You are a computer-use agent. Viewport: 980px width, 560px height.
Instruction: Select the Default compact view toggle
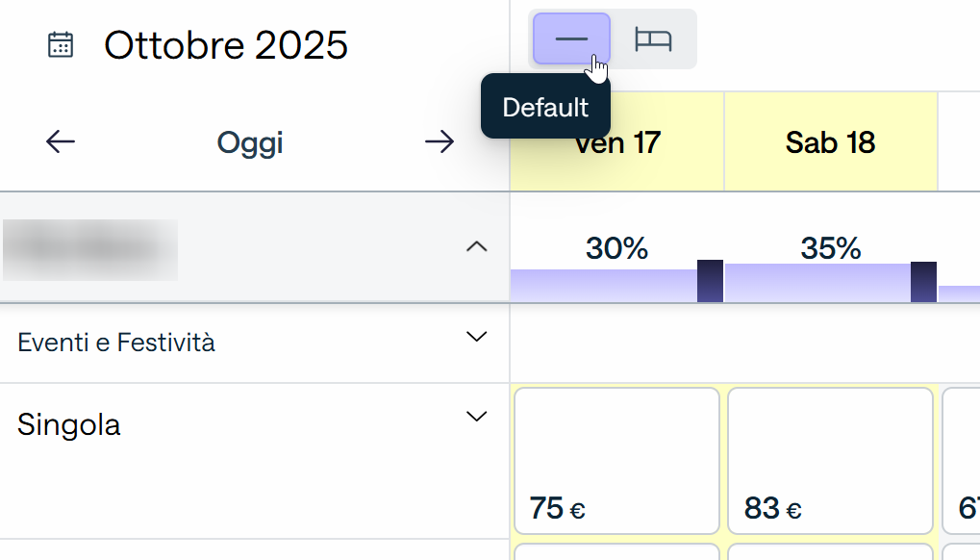(x=571, y=38)
